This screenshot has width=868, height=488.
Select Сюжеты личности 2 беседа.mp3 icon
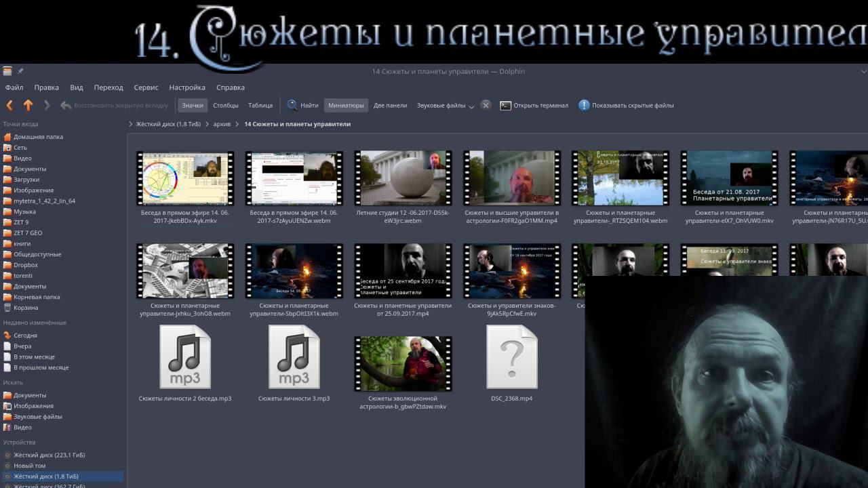click(x=185, y=357)
